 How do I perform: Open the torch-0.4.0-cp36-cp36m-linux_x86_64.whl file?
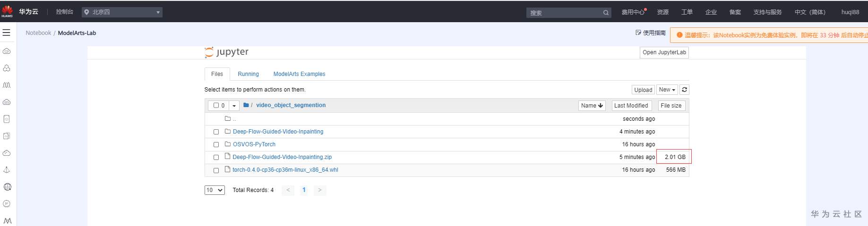[285, 170]
